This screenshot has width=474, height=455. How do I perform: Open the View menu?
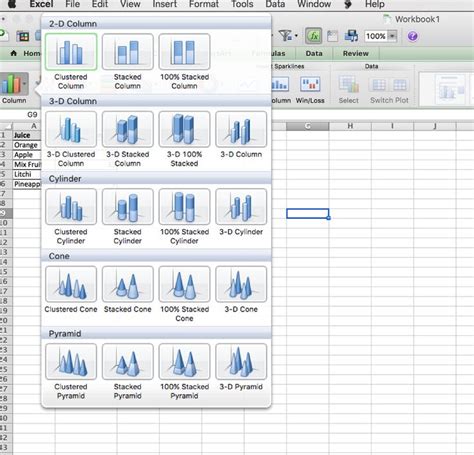pyautogui.click(x=130, y=4)
